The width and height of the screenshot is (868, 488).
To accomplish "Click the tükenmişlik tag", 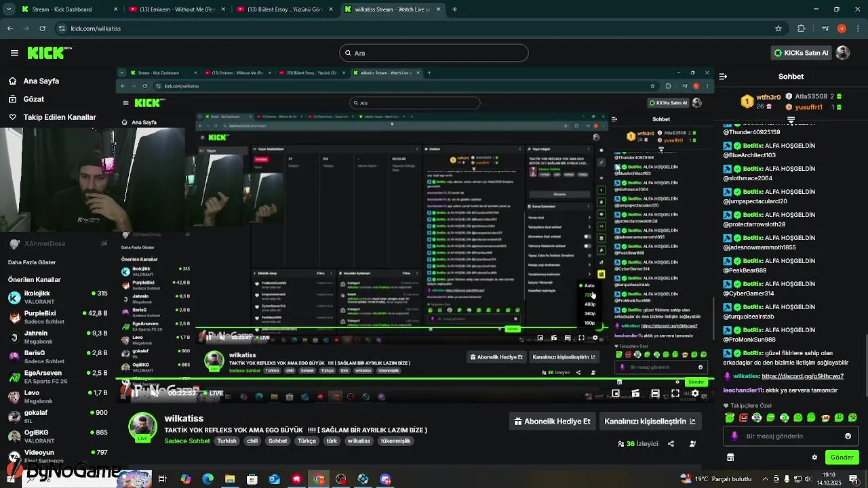I will tap(395, 441).
